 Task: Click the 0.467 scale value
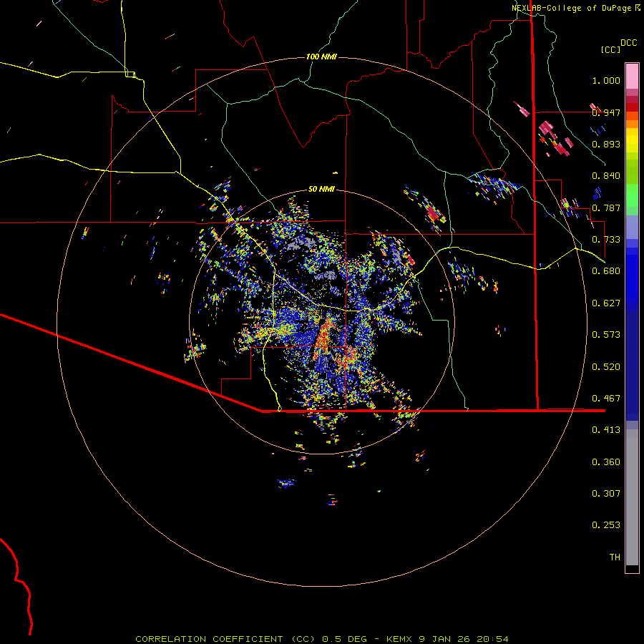point(606,399)
